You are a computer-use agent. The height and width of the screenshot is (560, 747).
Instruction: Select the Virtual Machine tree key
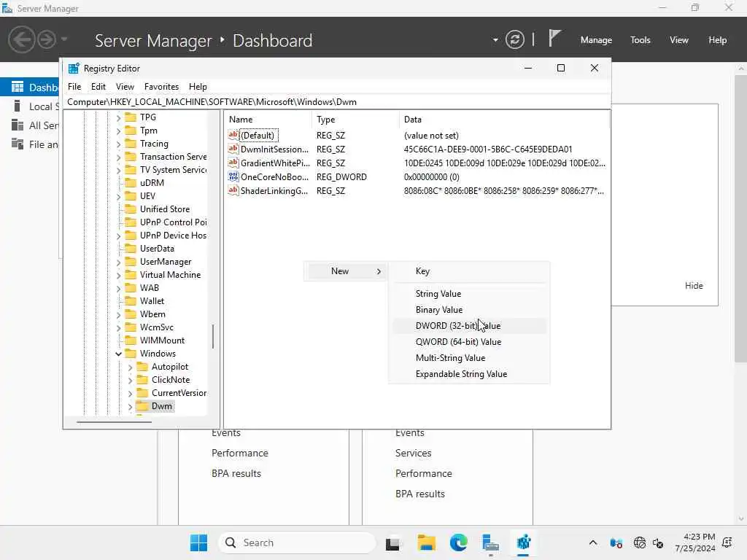tap(170, 275)
